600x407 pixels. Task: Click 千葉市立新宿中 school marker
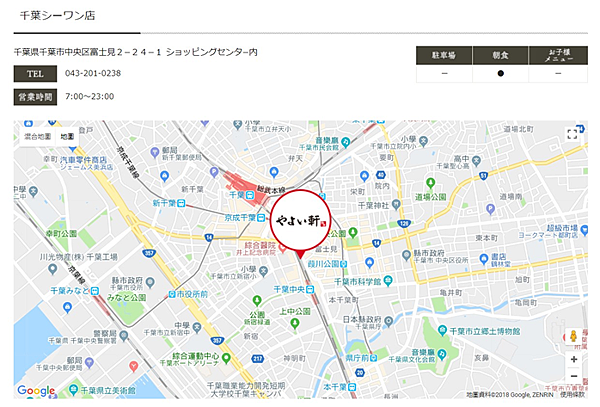pos(197,327)
